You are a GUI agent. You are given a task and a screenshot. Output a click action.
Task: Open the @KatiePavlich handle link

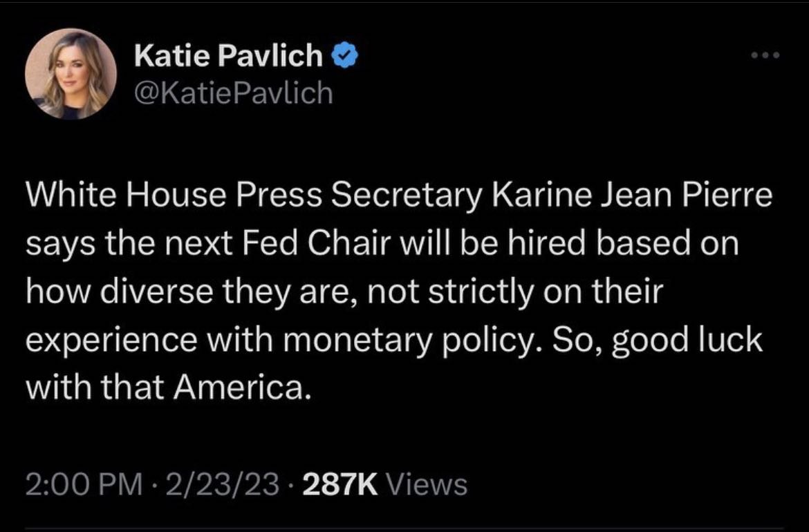point(233,93)
